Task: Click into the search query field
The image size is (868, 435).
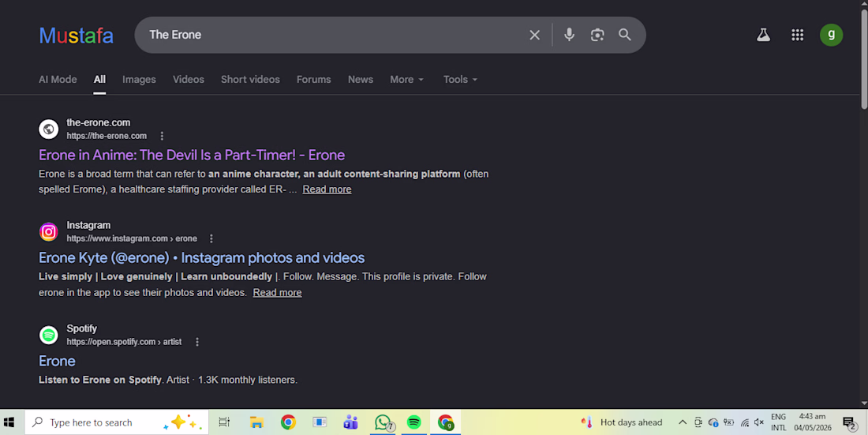Action: pos(332,35)
